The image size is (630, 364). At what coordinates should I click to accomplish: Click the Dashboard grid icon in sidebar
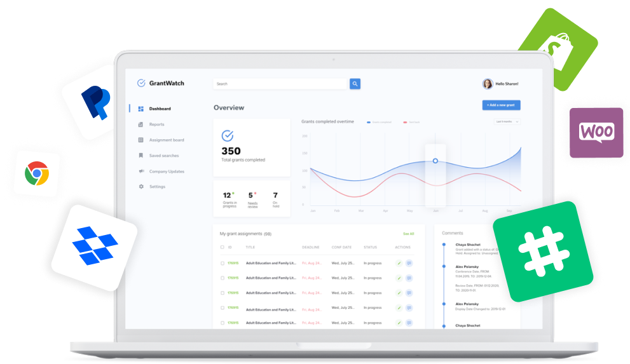point(140,109)
